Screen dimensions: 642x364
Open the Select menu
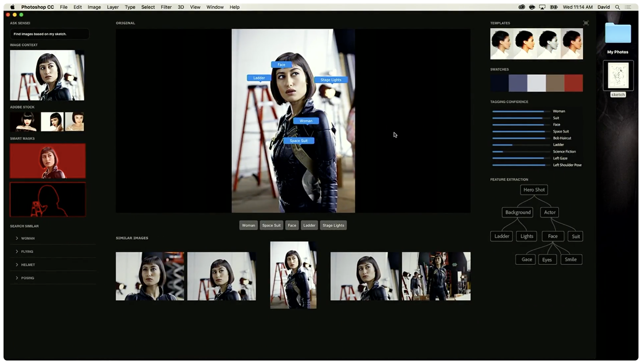(148, 7)
